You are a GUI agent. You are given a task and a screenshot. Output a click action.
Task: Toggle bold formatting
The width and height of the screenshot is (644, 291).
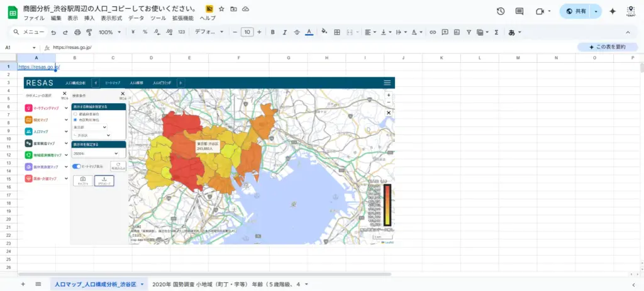pos(273,32)
